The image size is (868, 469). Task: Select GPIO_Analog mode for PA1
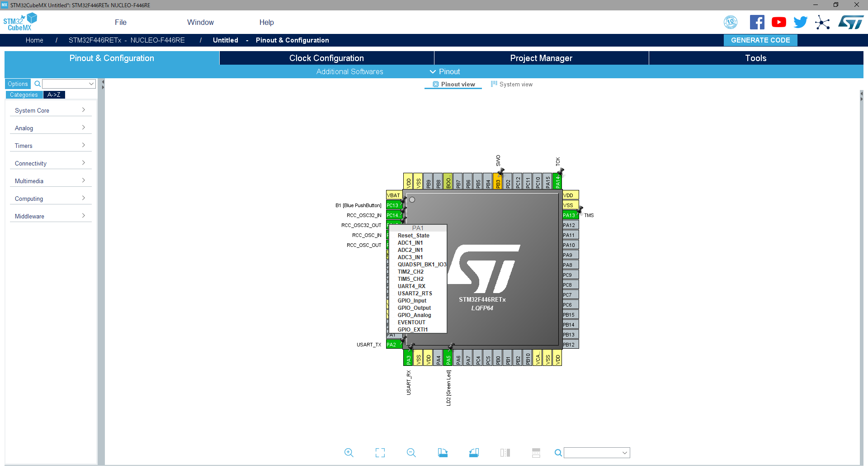(x=415, y=315)
